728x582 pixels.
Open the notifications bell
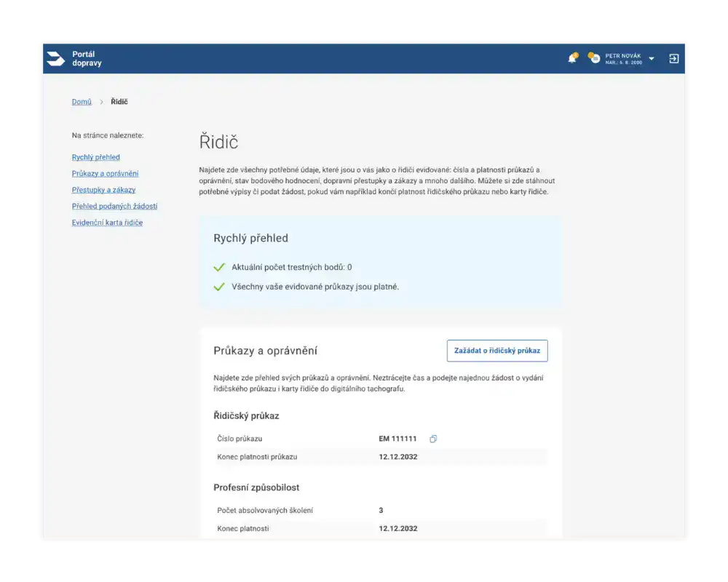tap(572, 58)
